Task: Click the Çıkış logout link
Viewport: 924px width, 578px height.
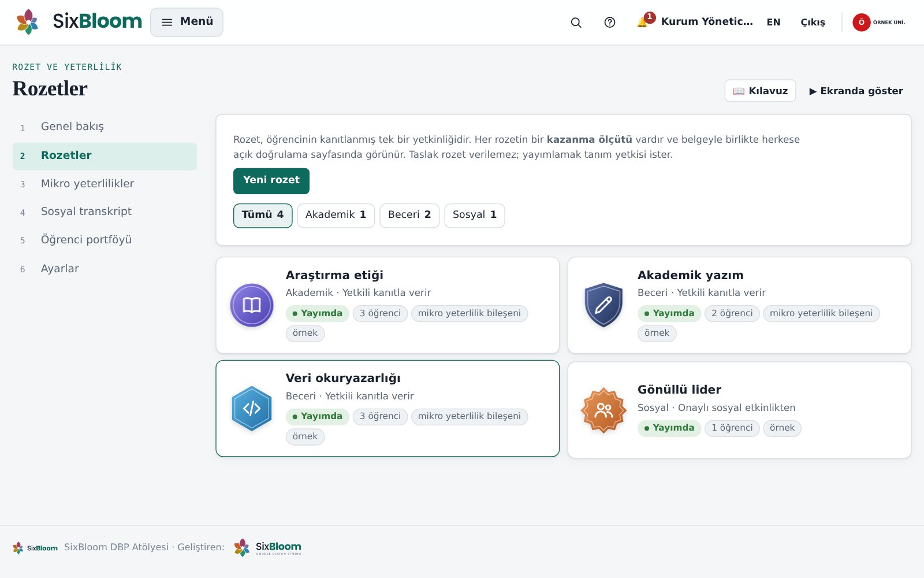Action: (813, 22)
